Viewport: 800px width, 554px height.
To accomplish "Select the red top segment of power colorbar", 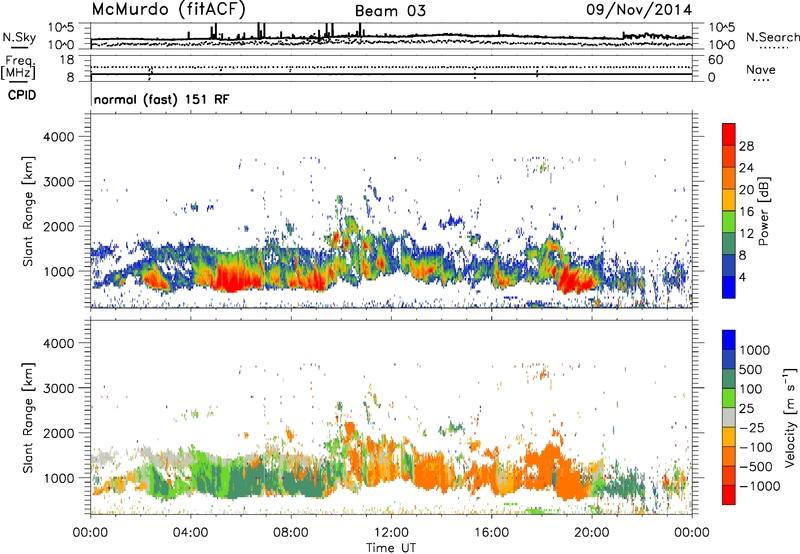I will pyautogui.click(x=729, y=134).
